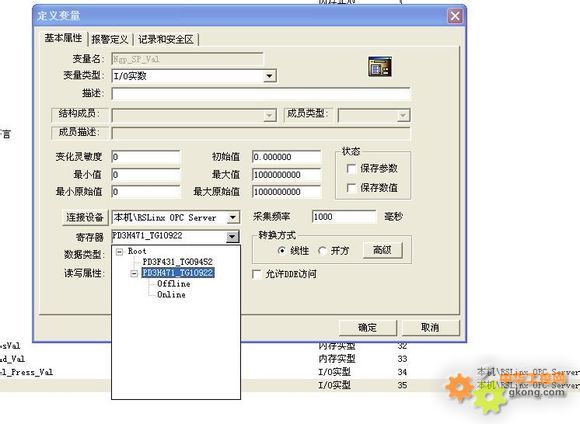
Task: Select PD3F431_TG09452 in the tree
Action: click(178, 262)
